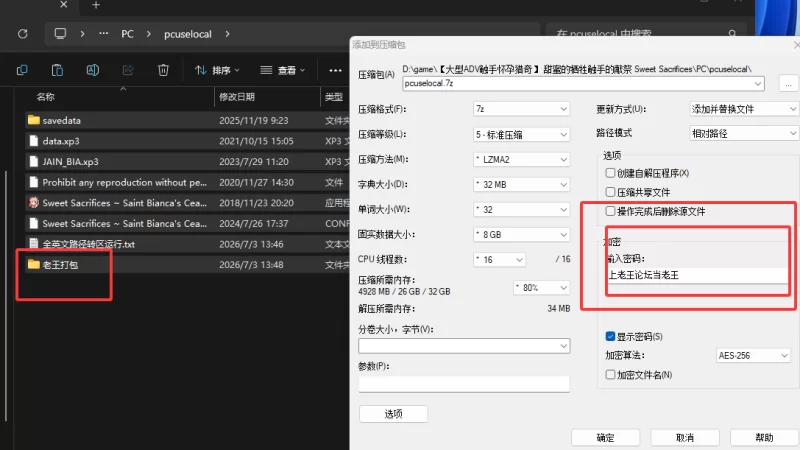Screen dimensions: 800x450
Task: Enable 加密文件名 checkbox
Action: (x=610, y=374)
